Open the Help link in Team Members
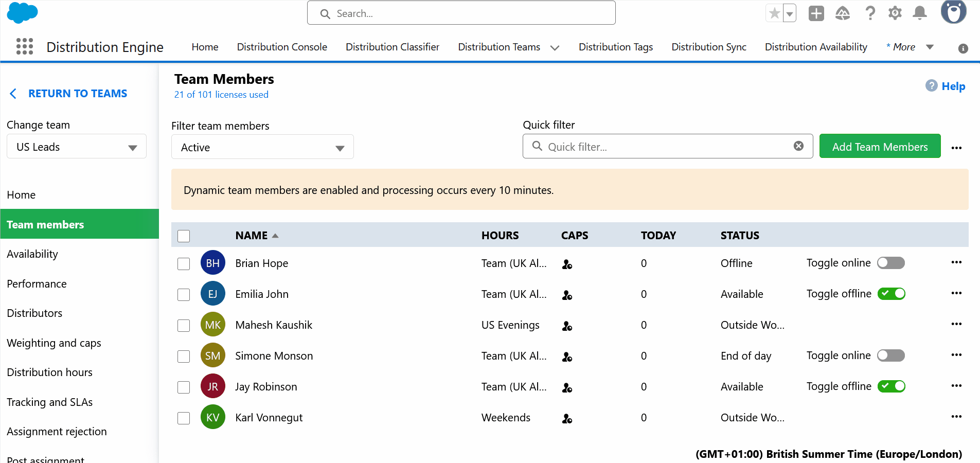 tap(953, 86)
